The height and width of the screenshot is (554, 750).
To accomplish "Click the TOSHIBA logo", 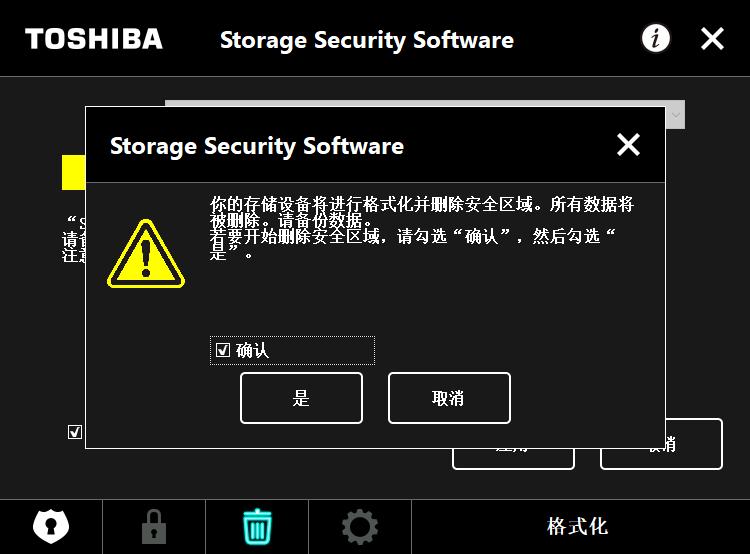I will click(94, 39).
